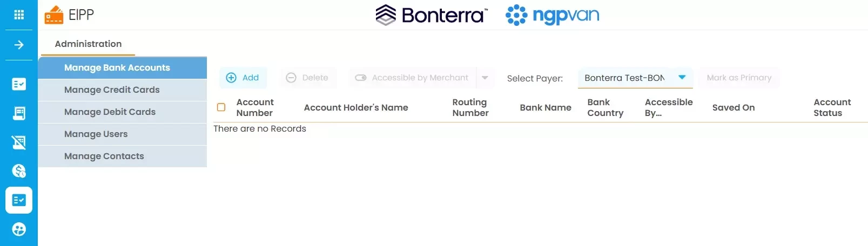Sort by the Saved On column header

click(733, 107)
